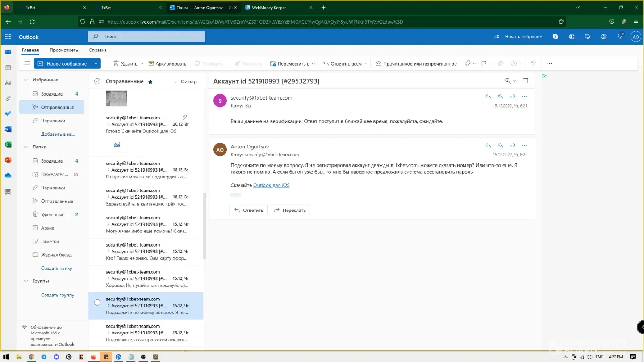
Task: Click the app launcher grid icon
Action: (8, 37)
